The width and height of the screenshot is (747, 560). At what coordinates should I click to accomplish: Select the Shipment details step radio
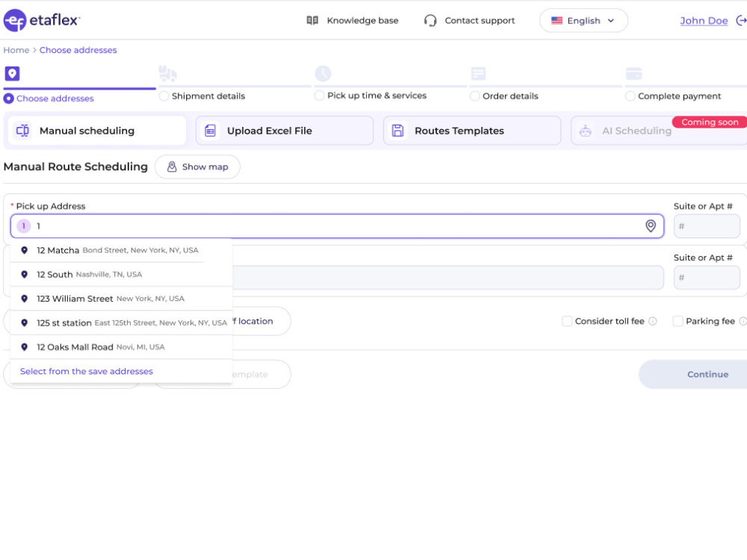[164, 96]
